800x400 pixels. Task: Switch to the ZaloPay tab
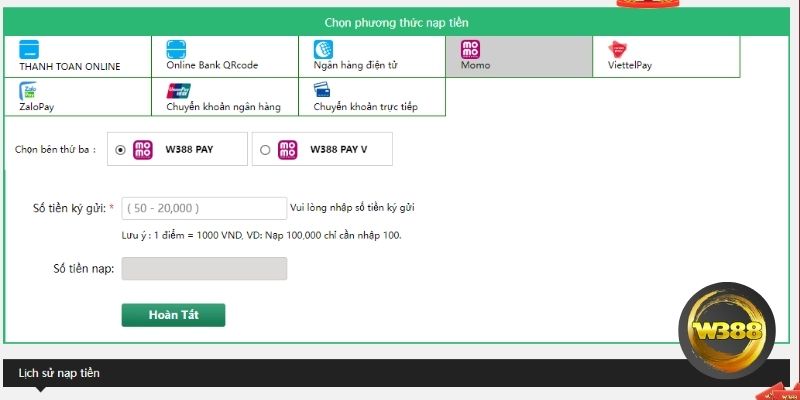78,97
